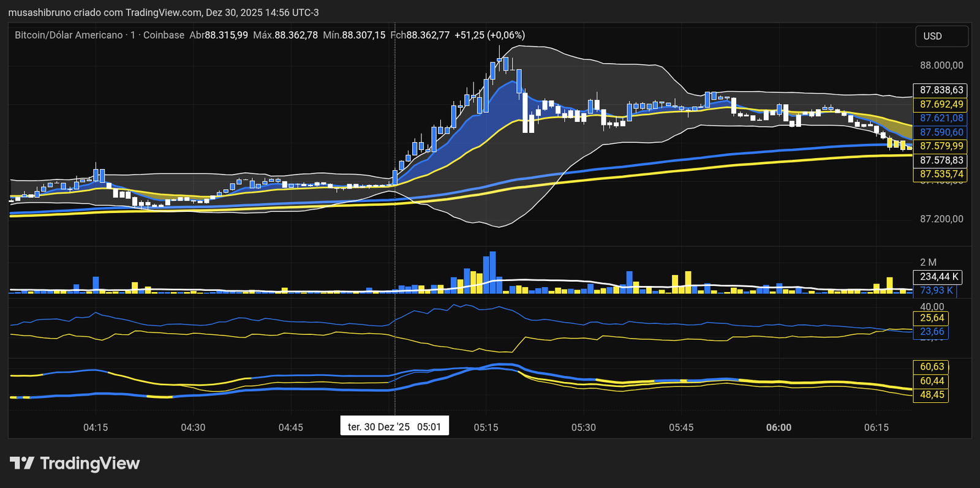
Task: Open the USD currency selector
Action: (x=941, y=36)
